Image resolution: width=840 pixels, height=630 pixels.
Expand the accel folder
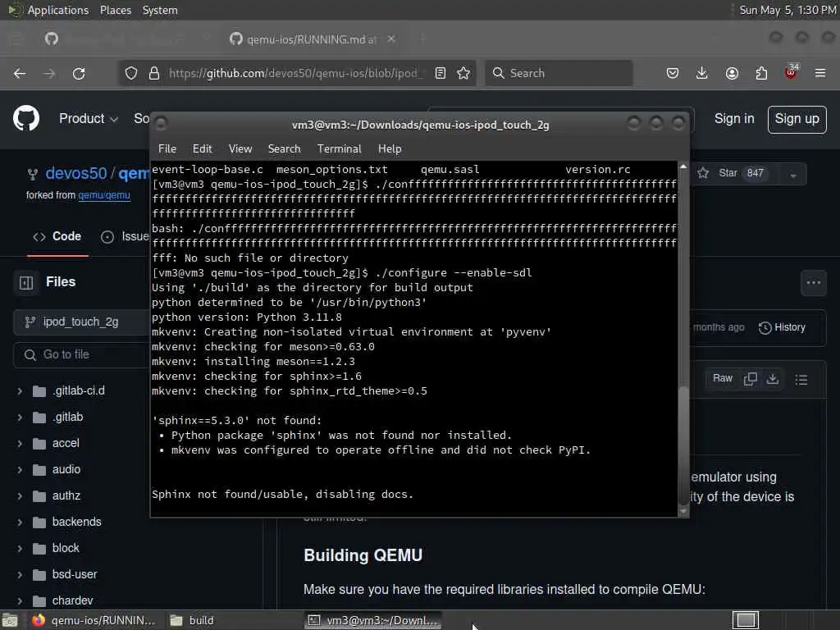(x=20, y=444)
